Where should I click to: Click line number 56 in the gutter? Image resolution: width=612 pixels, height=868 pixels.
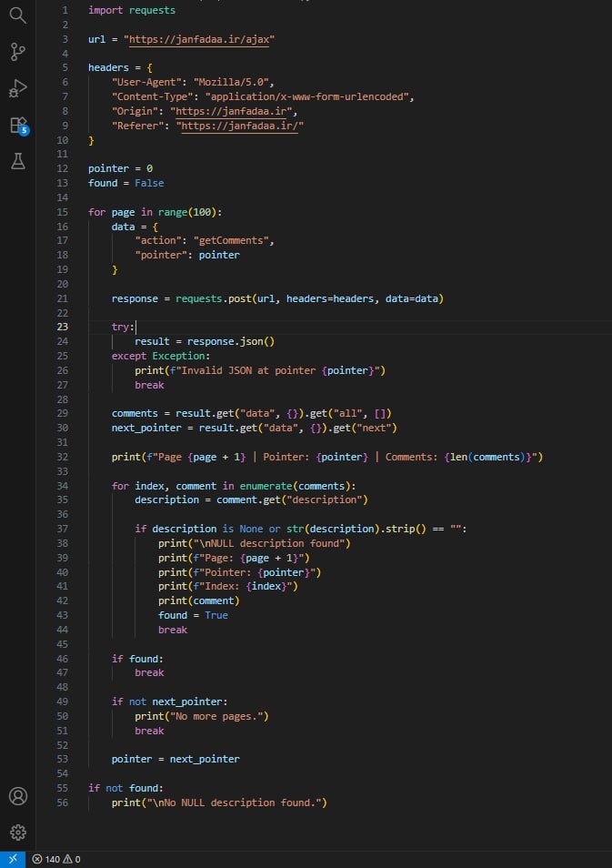[63, 802]
